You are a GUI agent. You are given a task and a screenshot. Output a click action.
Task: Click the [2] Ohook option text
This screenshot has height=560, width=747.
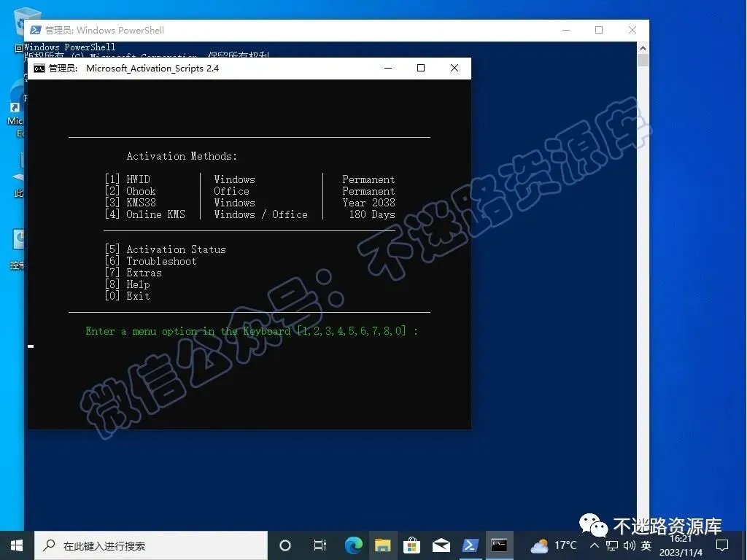tap(130, 191)
